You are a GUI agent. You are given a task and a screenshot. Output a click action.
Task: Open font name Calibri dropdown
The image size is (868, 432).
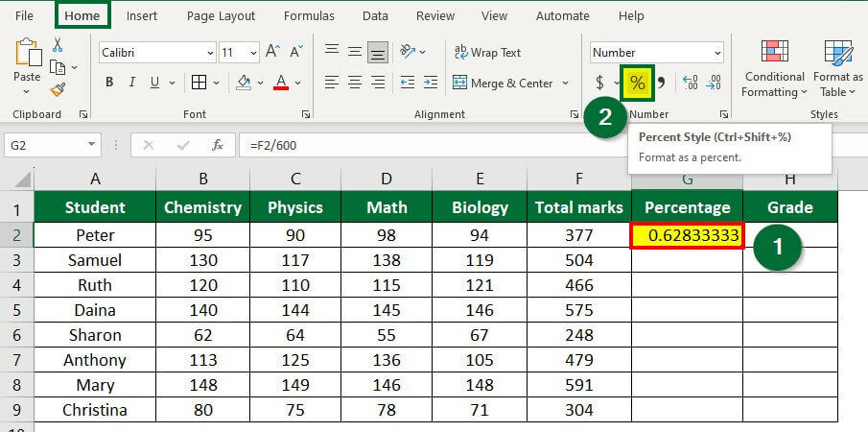click(210, 53)
